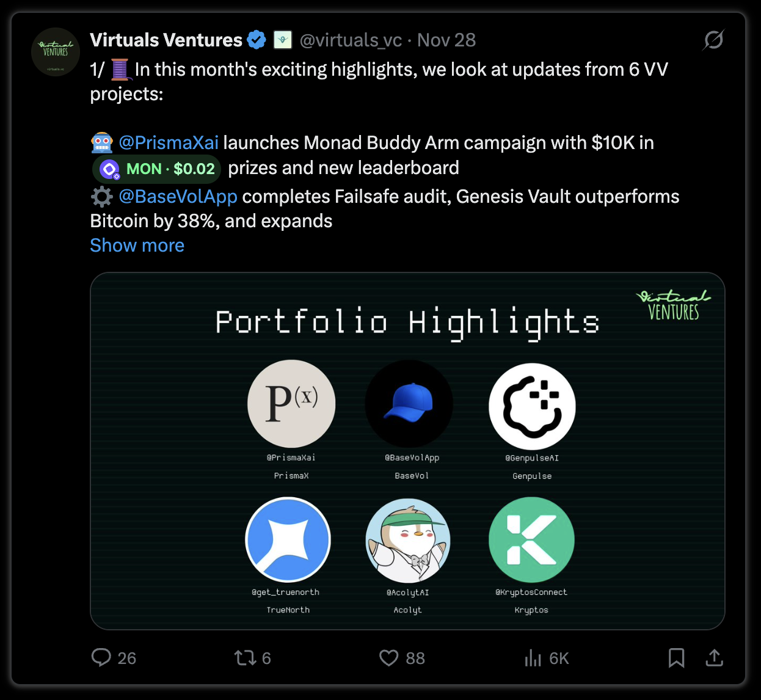Click the BaseVol blue cap logo
The height and width of the screenshot is (700, 761).
tap(409, 404)
